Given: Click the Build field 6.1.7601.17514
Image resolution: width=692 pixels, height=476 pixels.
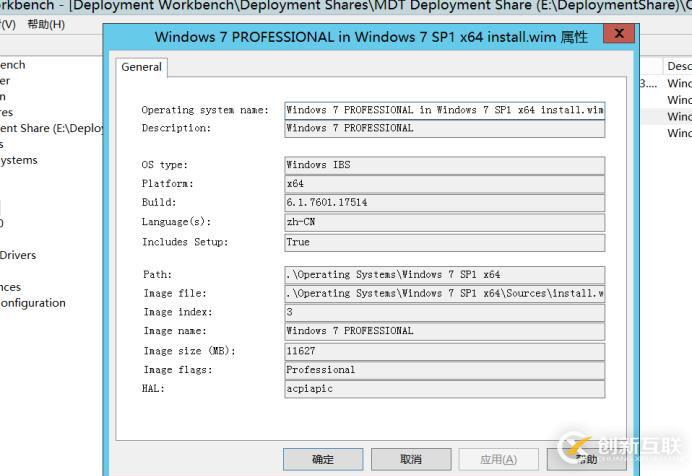Looking at the screenshot, I should (444, 202).
